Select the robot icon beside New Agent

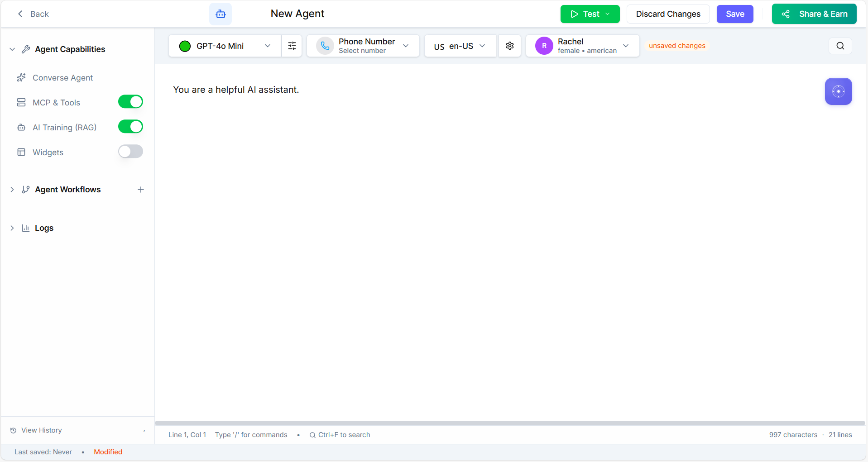(x=220, y=14)
